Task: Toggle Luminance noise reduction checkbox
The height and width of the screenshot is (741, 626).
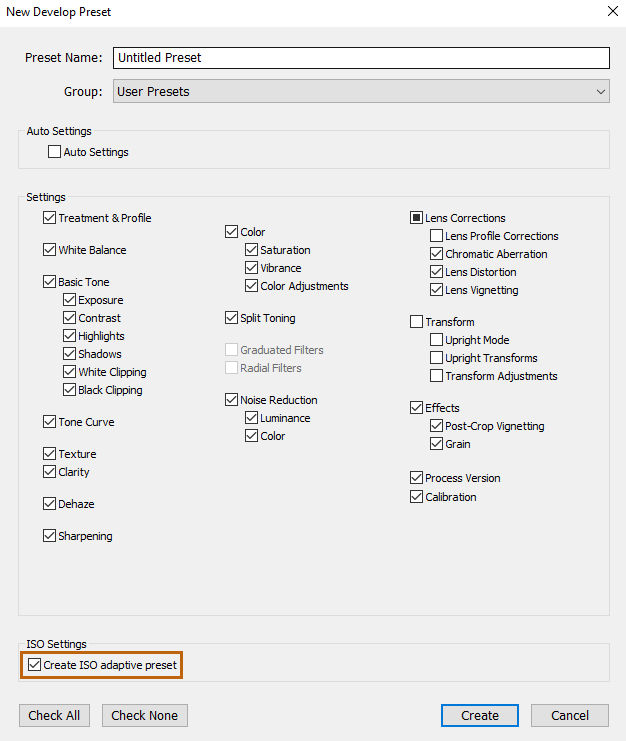Action: pos(251,418)
